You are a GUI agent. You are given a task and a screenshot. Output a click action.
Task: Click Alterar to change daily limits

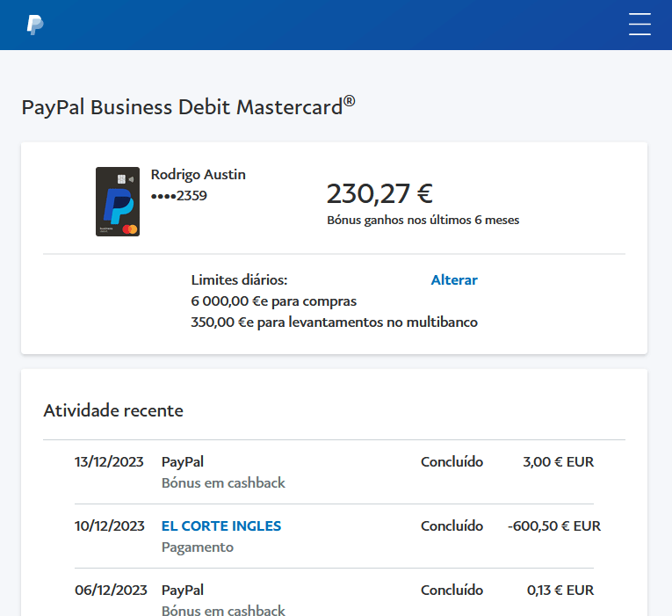click(454, 280)
